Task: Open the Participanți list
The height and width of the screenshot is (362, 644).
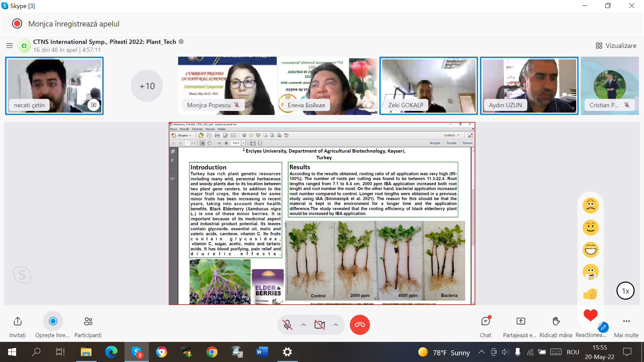Action: (88, 321)
